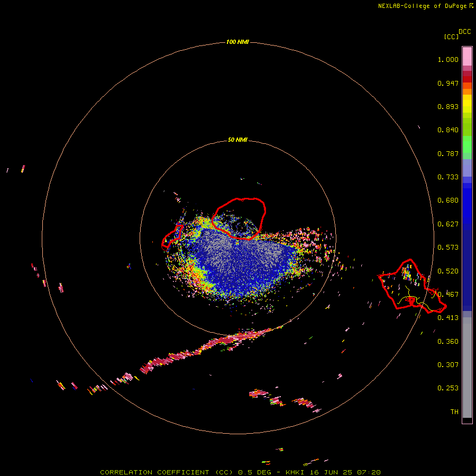
Task: Click the red island outline on the right edge
Action: click(x=411, y=286)
